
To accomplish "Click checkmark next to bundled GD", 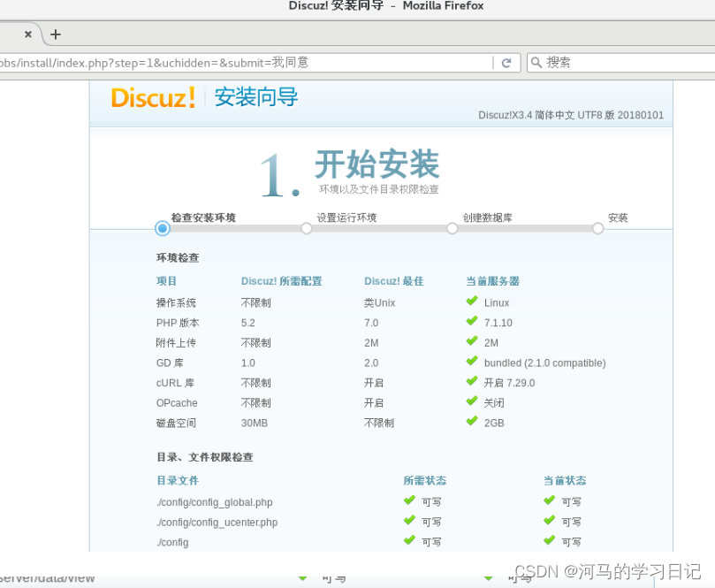I will (472, 362).
